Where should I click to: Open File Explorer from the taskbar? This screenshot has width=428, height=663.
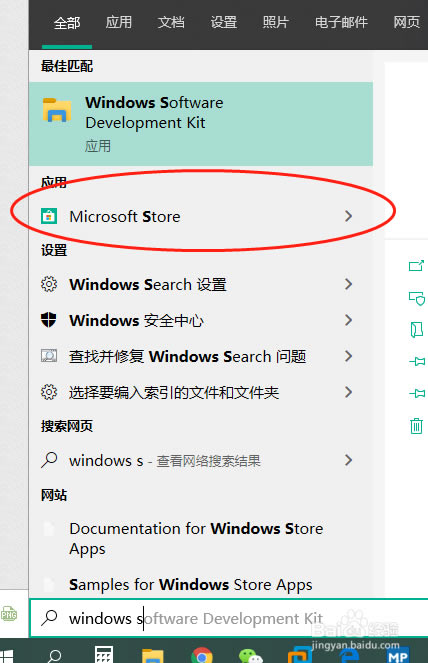pyautogui.click(x=153, y=655)
